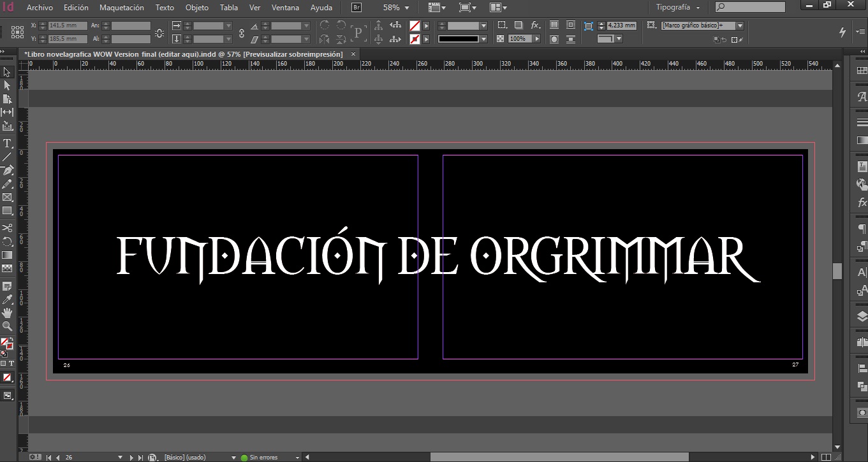Viewport: 868px width, 462px height.
Task: Click the stroke color swatch in control panel
Action: coord(415,39)
